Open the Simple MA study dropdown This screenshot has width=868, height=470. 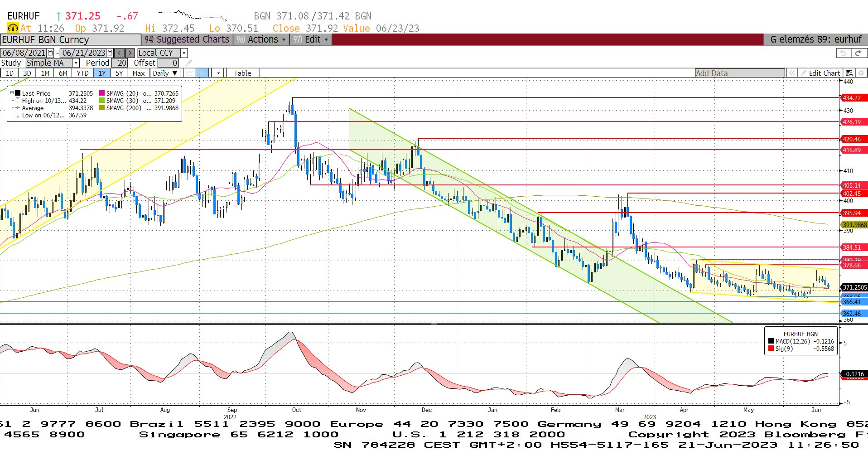pyautogui.click(x=76, y=63)
